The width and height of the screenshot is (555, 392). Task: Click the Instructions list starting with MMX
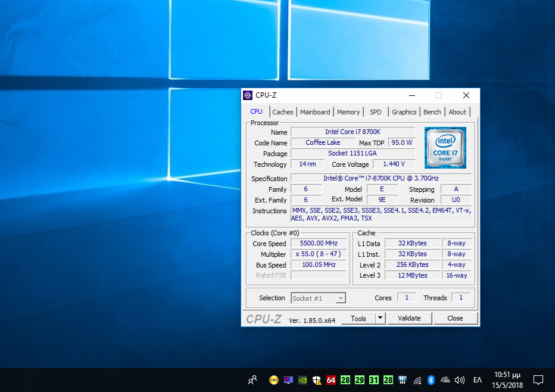click(x=381, y=214)
